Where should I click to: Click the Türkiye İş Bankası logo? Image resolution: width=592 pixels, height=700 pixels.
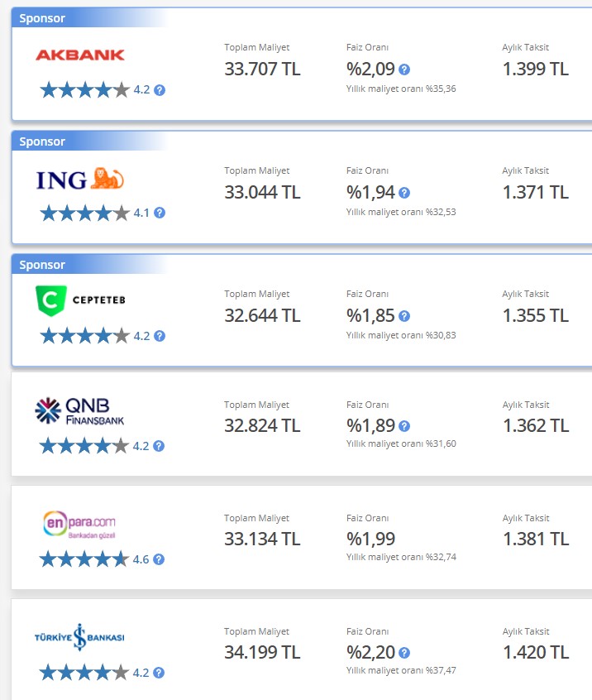(x=79, y=637)
